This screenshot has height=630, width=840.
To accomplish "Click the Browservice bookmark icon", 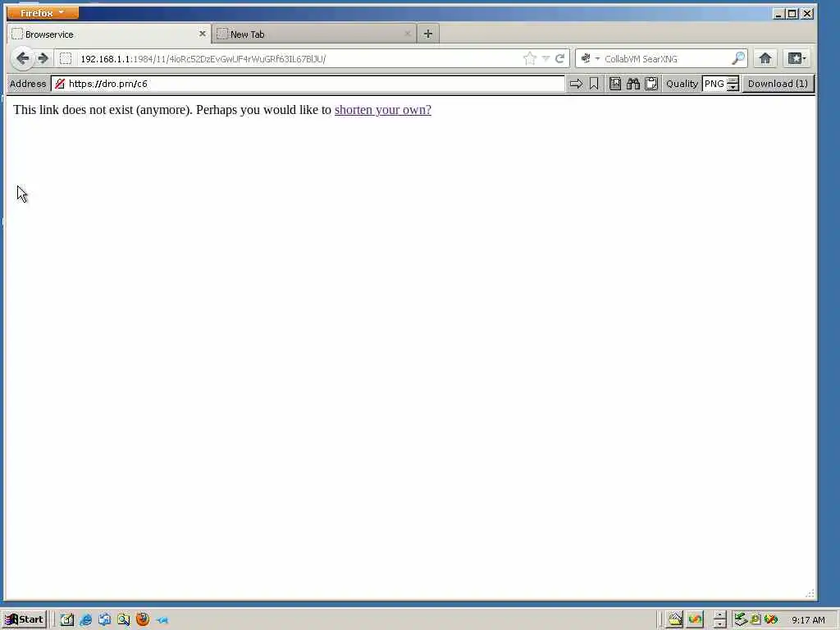I will [594, 84].
